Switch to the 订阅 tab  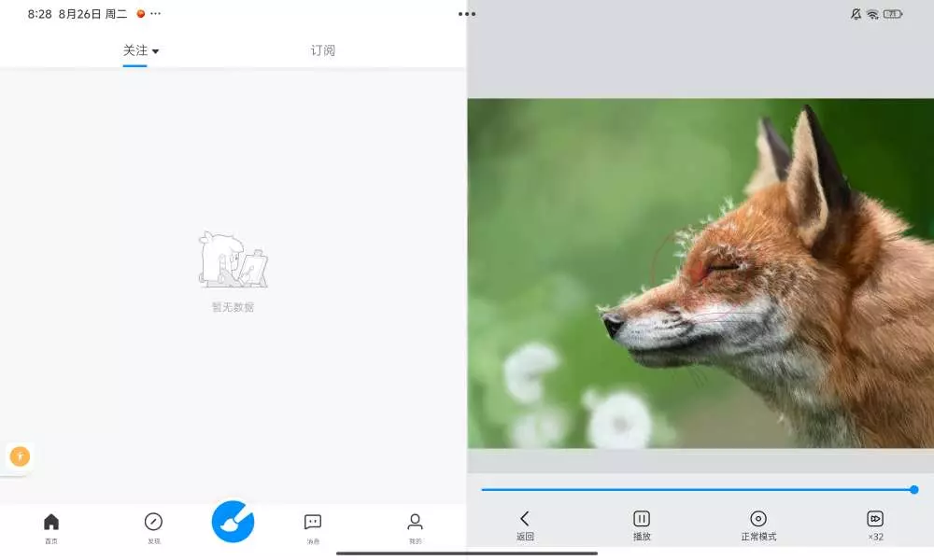pyautogui.click(x=323, y=50)
